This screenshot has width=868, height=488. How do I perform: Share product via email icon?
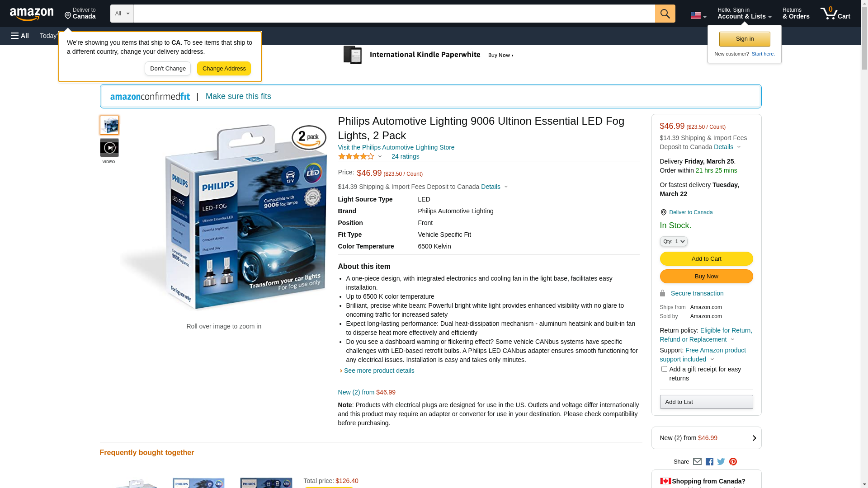pyautogui.click(x=697, y=462)
